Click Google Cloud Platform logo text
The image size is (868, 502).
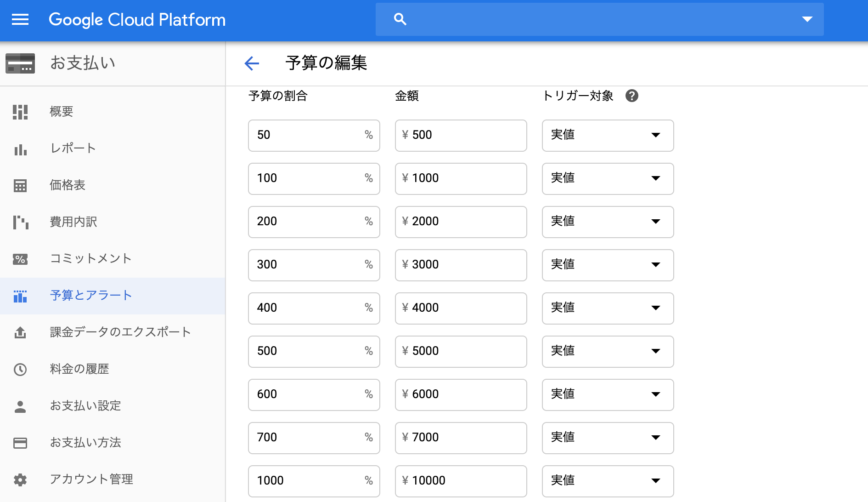point(137,20)
